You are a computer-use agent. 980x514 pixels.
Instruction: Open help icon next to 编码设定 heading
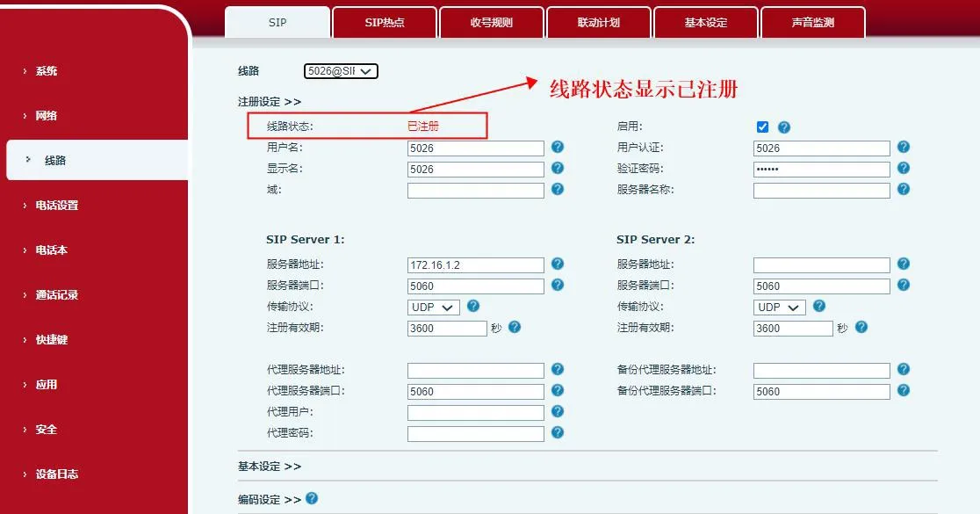coord(311,499)
